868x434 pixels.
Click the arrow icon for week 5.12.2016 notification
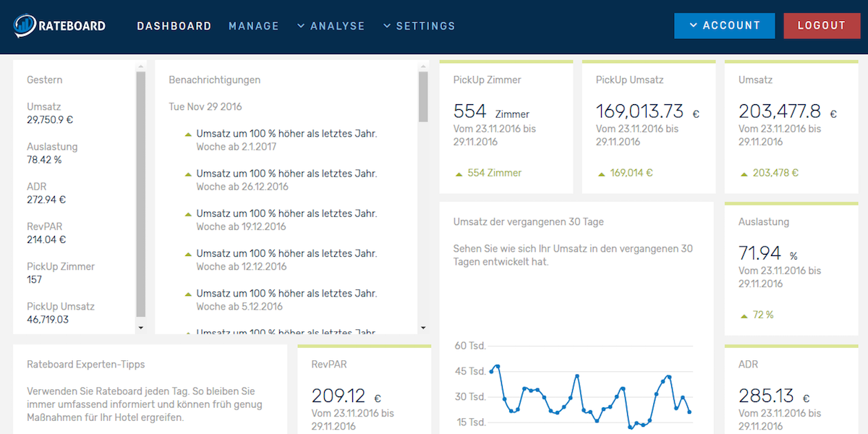188,294
